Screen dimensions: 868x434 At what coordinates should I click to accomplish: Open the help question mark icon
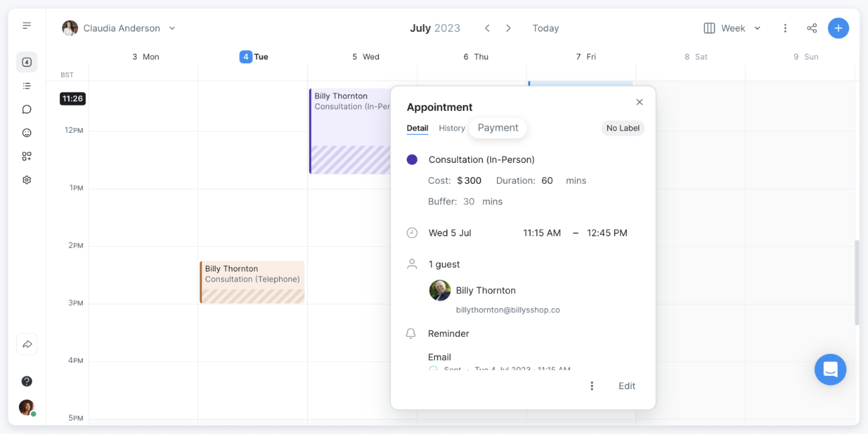click(26, 381)
